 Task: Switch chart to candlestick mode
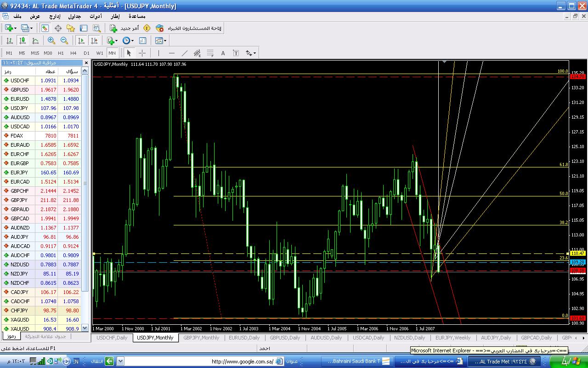pos(22,40)
